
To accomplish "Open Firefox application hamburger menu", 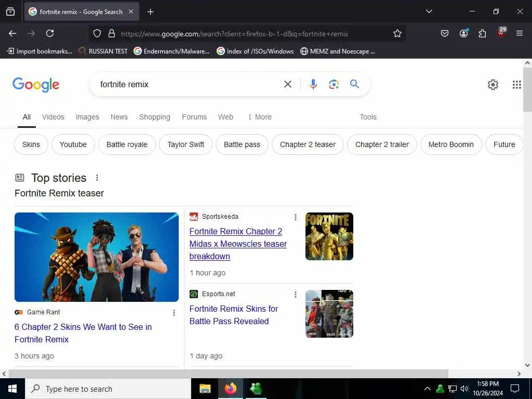I will pyautogui.click(x=519, y=33).
